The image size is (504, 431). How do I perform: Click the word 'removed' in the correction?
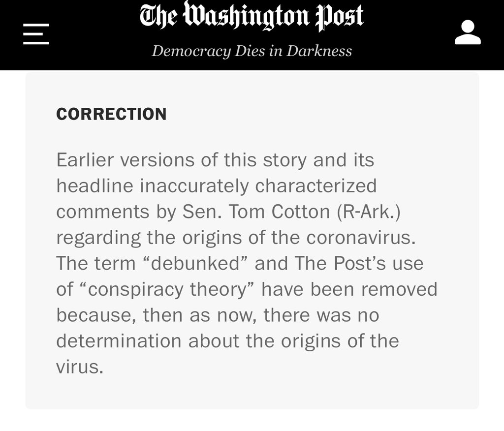tap(400, 289)
